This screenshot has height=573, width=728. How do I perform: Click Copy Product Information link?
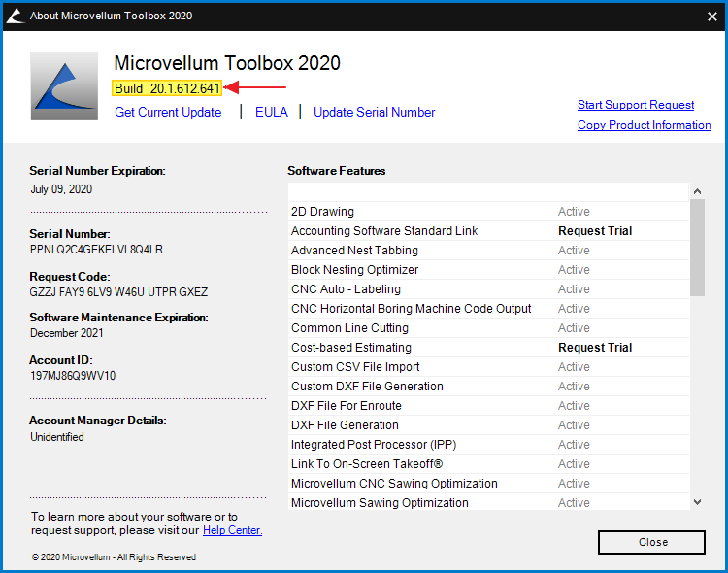pyautogui.click(x=644, y=125)
